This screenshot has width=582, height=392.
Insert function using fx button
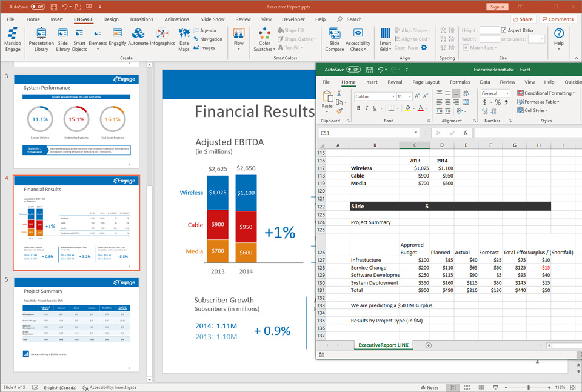tap(466, 133)
